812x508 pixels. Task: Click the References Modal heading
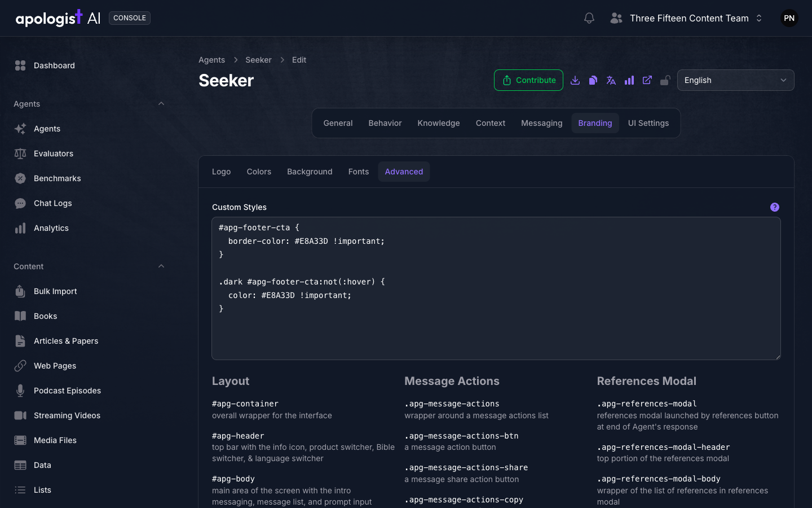[x=647, y=381]
